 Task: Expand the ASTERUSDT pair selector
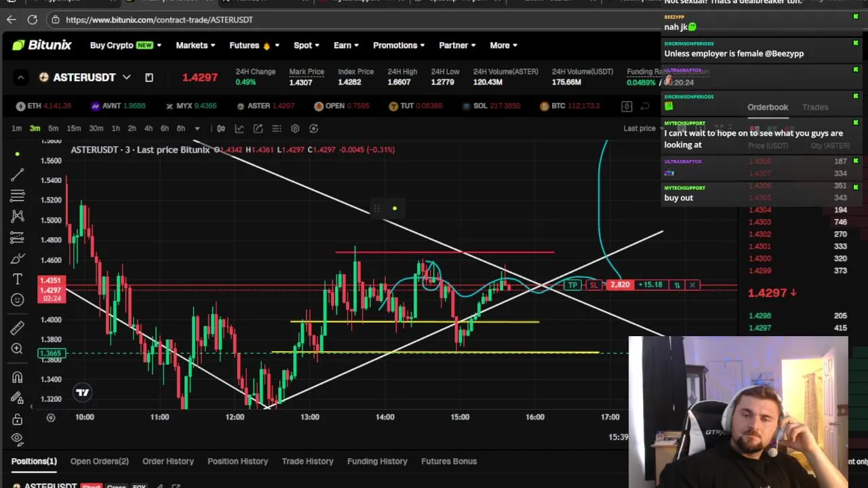click(126, 77)
